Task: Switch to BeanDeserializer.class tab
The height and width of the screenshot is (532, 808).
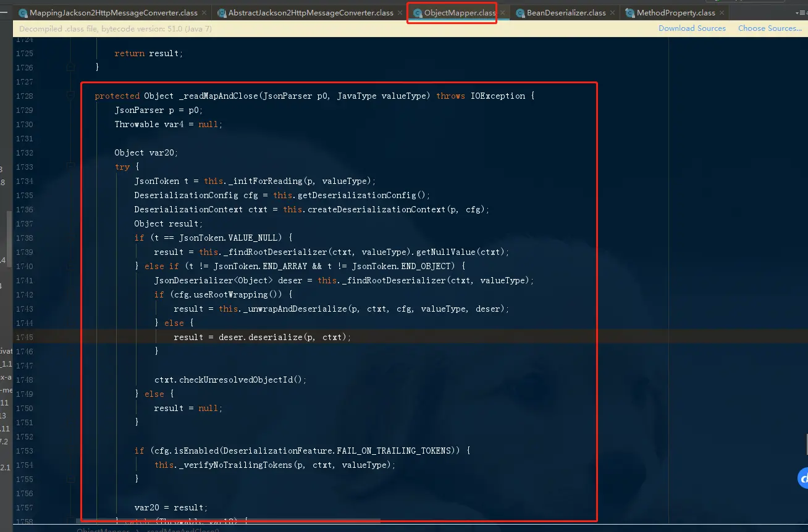Action: pyautogui.click(x=566, y=13)
